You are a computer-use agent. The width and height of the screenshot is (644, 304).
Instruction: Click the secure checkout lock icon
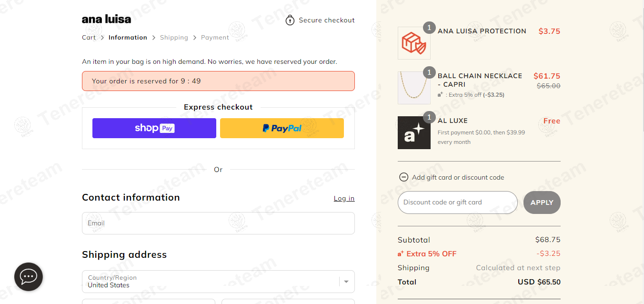(x=290, y=20)
